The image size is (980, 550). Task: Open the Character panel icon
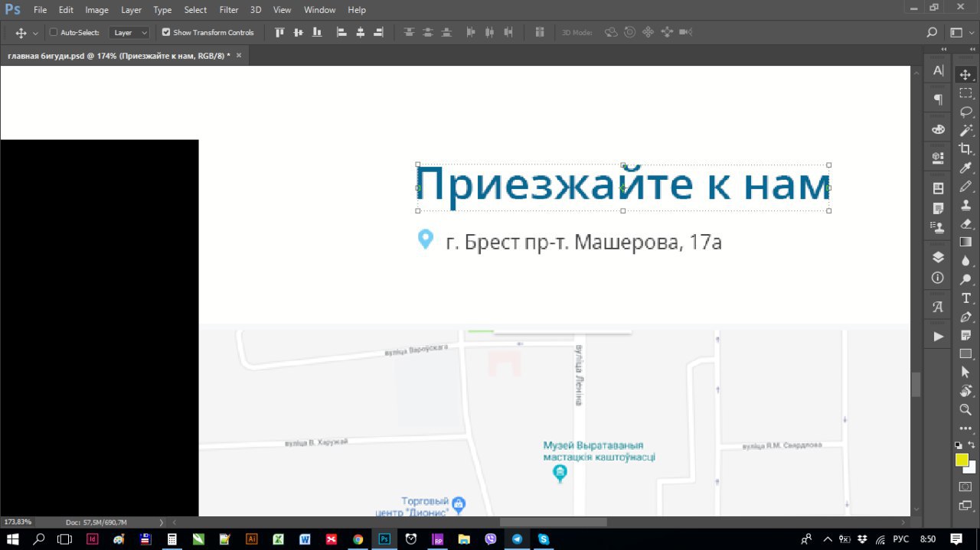tap(938, 70)
